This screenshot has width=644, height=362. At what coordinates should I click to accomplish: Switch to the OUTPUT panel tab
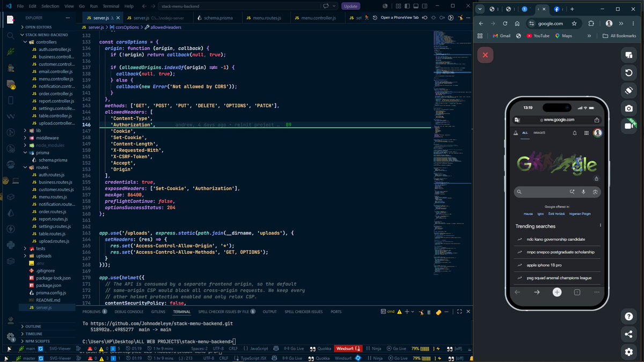pyautogui.click(x=269, y=312)
